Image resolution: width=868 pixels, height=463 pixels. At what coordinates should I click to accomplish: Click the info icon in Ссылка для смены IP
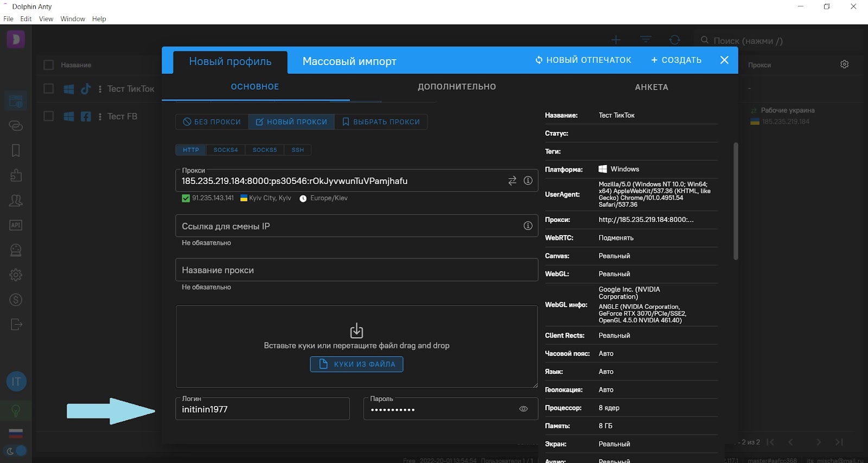point(528,226)
